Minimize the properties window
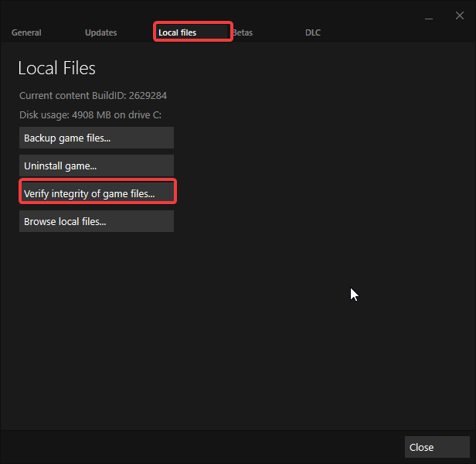476x464 pixels. 429,16
